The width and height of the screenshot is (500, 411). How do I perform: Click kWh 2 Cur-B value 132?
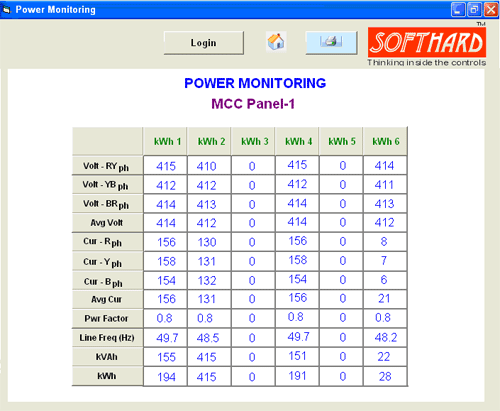209,280
